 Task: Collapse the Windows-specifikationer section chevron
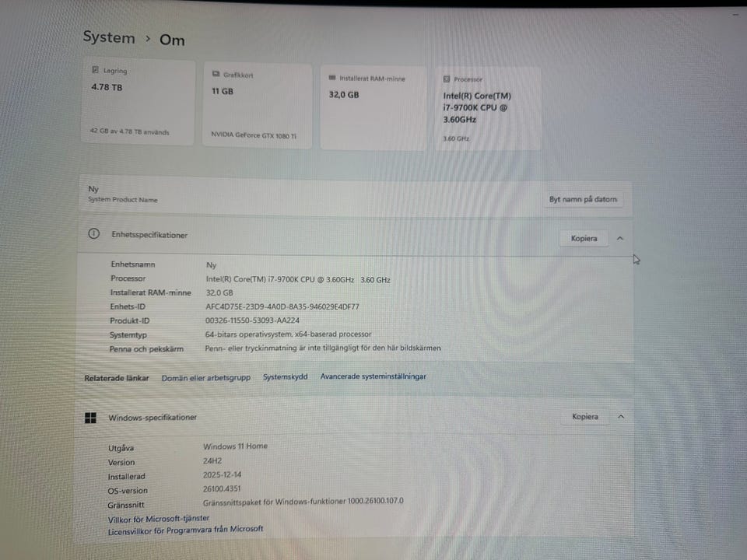point(621,417)
